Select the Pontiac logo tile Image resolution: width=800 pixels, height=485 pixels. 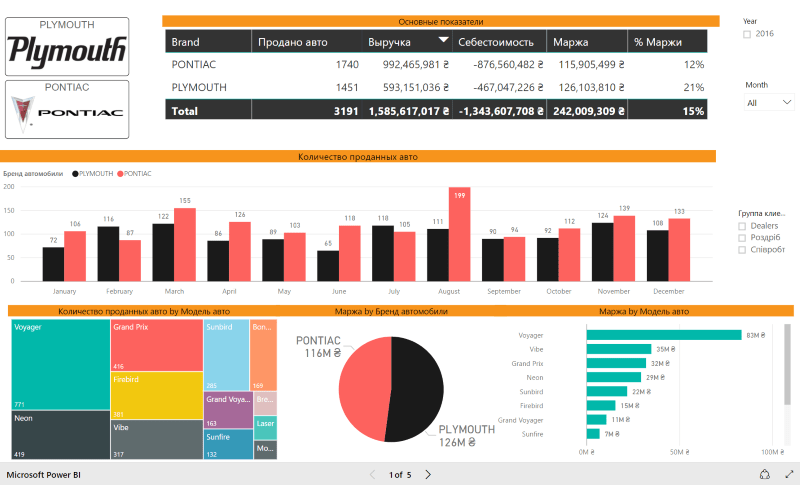(x=67, y=109)
